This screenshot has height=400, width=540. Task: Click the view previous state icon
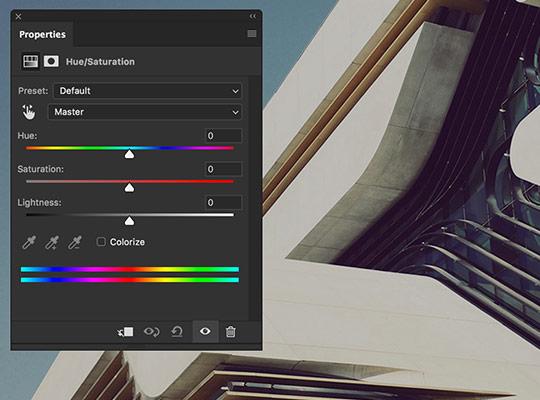[152, 332]
